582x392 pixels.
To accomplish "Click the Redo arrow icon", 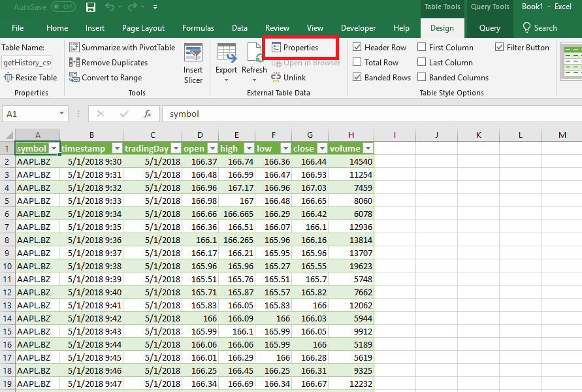I will coord(133,7).
